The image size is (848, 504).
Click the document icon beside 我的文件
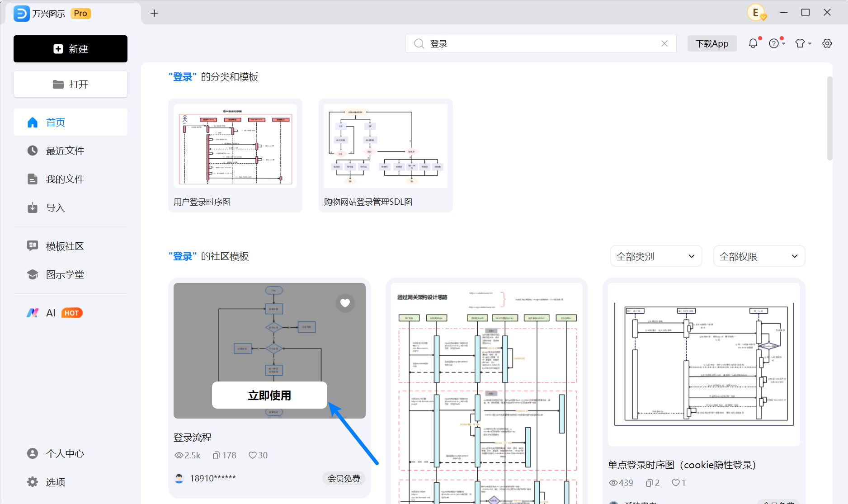[x=33, y=179]
